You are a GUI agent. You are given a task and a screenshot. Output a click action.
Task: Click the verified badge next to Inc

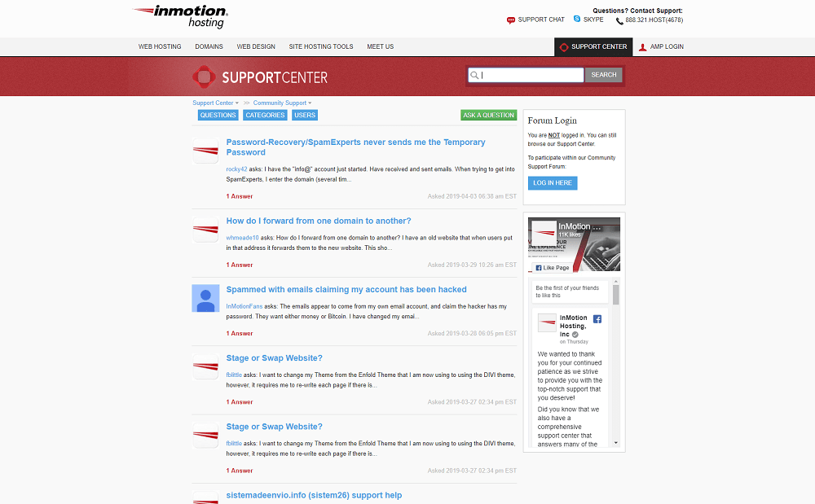[x=575, y=335]
